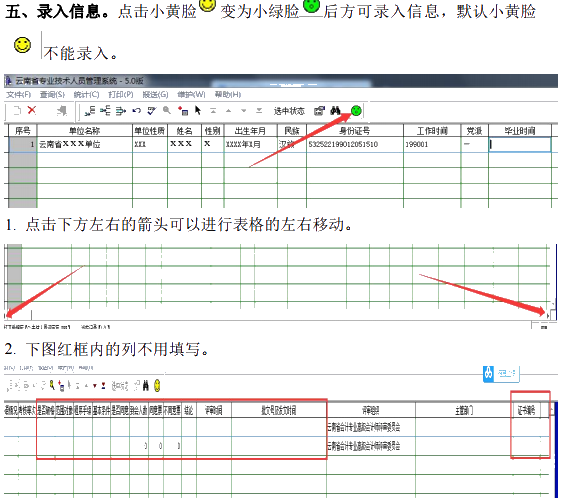The height and width of the screenshot is (503, 566).
Task: Click the binoculars icon left of the green face
Action: (335, 110)
